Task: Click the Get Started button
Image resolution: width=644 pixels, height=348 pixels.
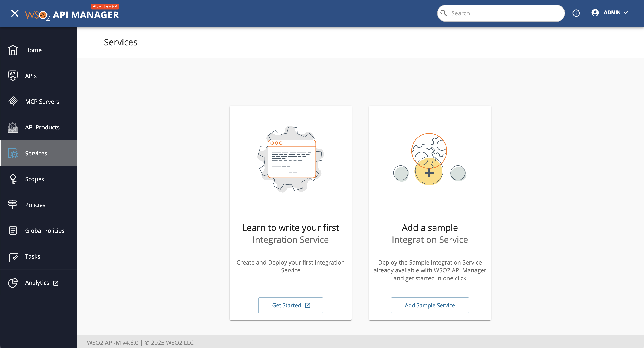Action: point(290,305)
